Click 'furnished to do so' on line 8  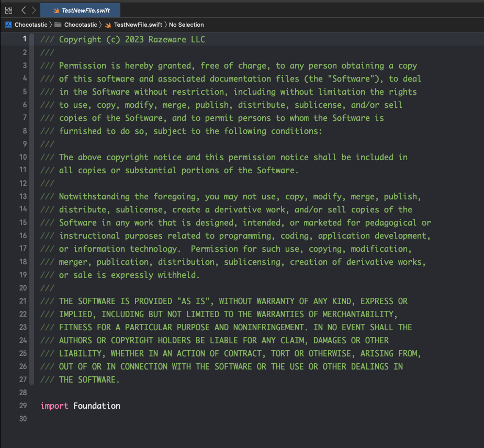[101, 131]
